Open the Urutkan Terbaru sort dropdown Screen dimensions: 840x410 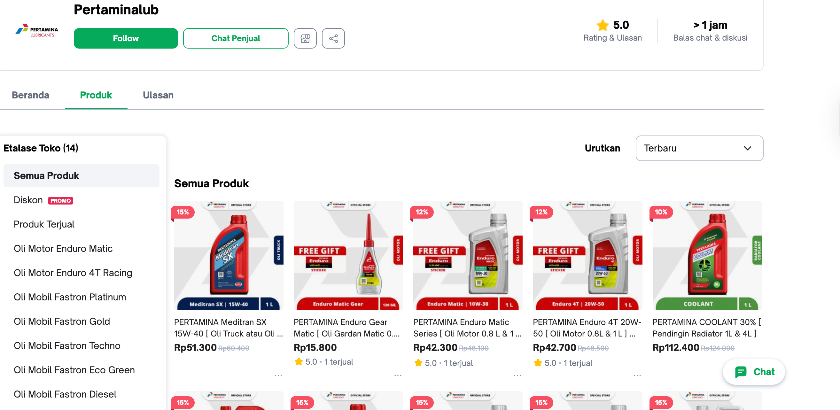point(699,148)
